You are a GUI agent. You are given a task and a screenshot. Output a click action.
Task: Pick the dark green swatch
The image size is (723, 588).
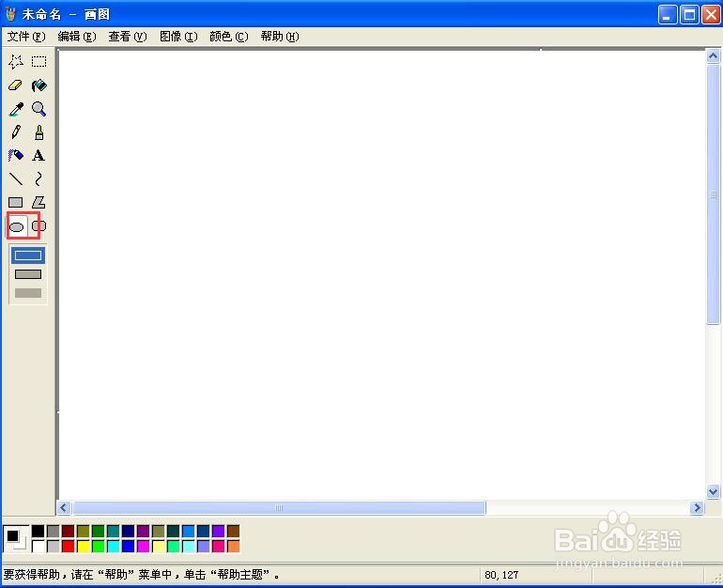tap(99, 531)
